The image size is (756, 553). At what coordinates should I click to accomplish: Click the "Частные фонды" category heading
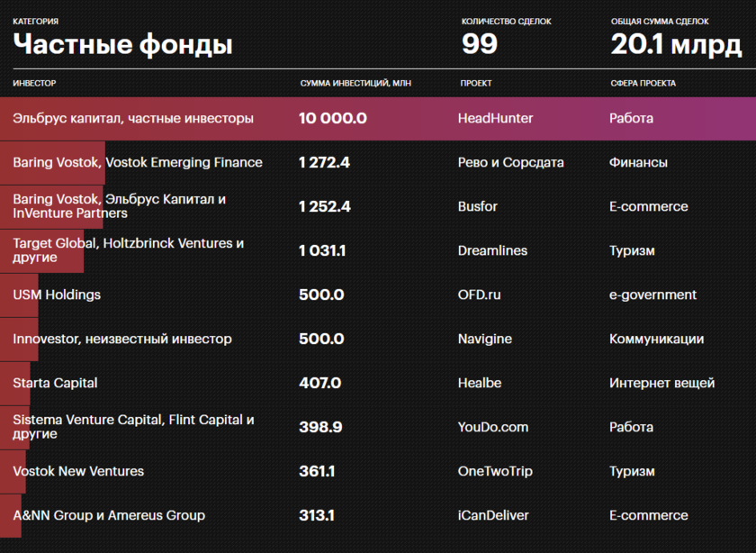122,44
